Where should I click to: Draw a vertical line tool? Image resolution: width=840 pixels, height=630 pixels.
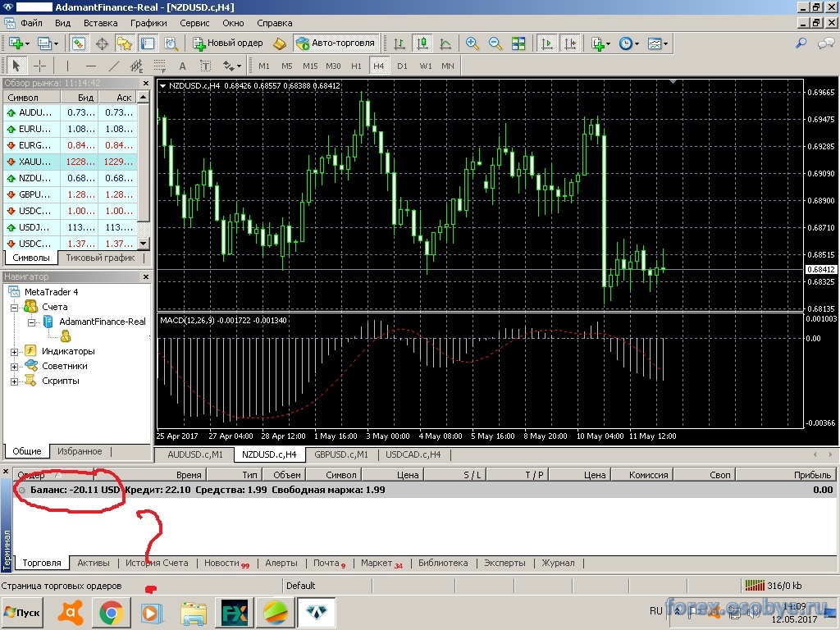pos(67,66)
